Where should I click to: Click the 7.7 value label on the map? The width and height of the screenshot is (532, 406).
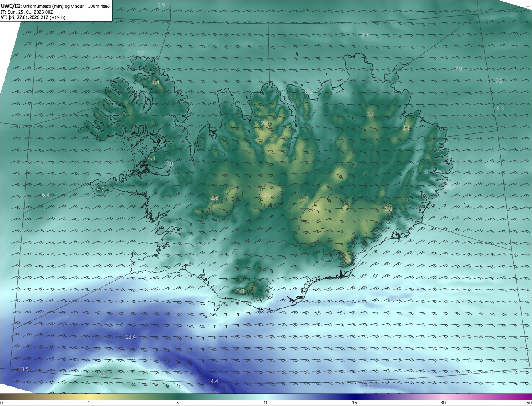tap(140, 54)
